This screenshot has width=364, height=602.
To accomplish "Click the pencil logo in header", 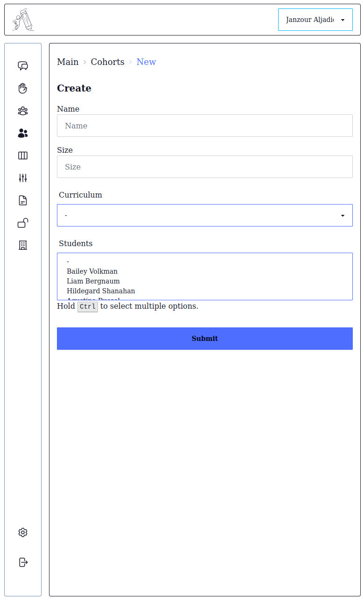I will [23, 20].
